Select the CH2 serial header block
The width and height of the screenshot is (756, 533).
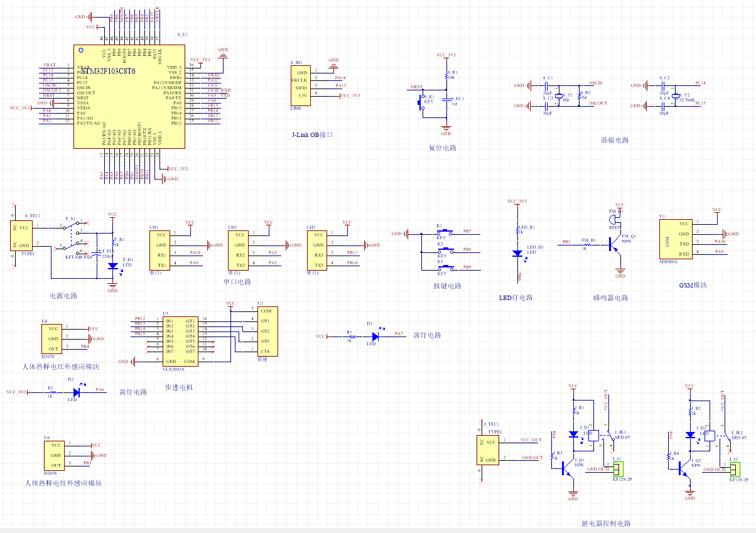coord(237,250)
